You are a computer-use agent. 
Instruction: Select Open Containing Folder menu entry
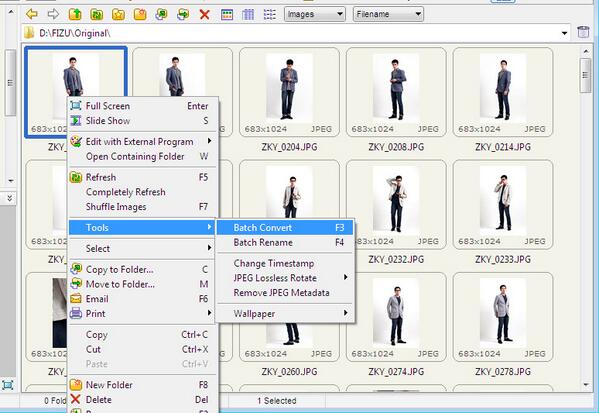(x=143, y=156)
